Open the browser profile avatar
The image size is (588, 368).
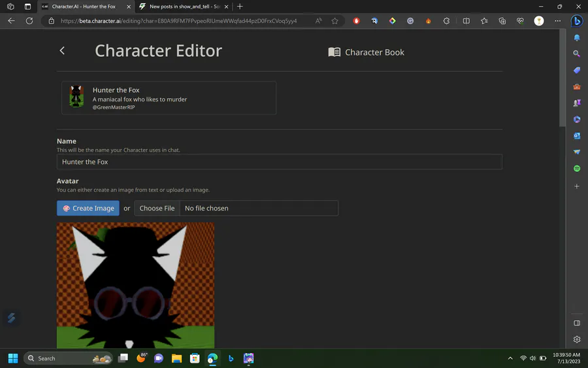[x=539, y=21]
